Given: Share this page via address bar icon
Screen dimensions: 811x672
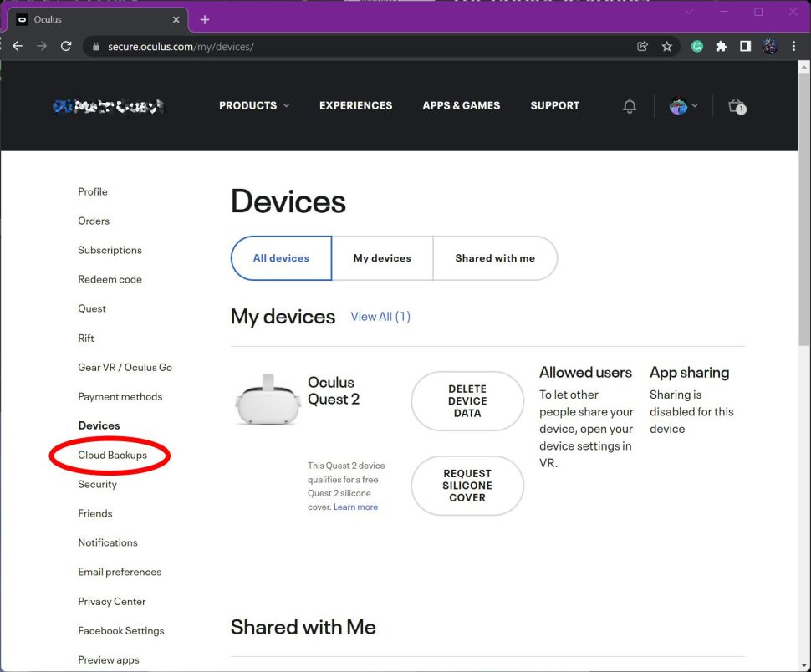Looking at the screenshot, I should 642,47.
